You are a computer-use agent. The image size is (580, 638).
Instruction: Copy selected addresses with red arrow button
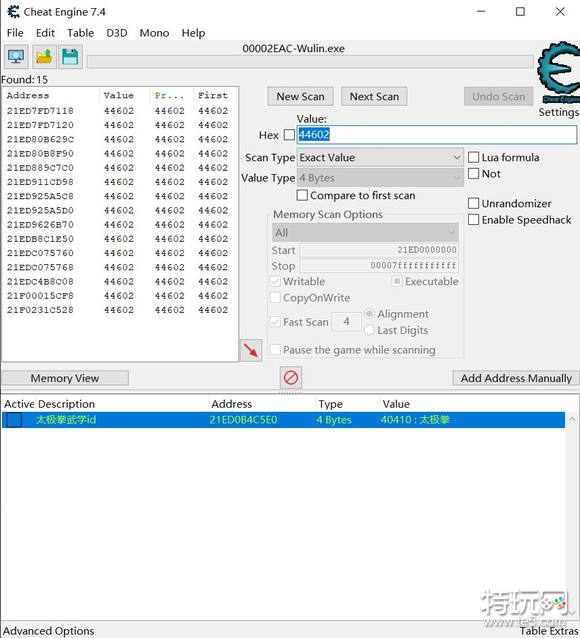point(251,350)
